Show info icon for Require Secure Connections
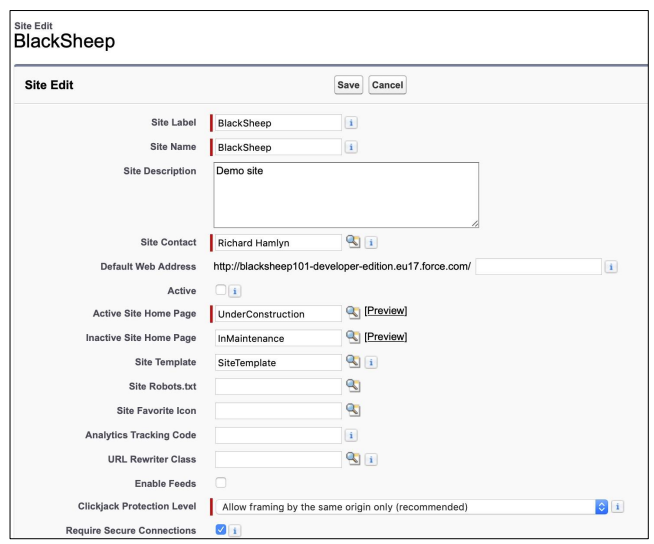The height and width of the screenshot is (544, 654). pyautogui.click(x=235, y=531)
